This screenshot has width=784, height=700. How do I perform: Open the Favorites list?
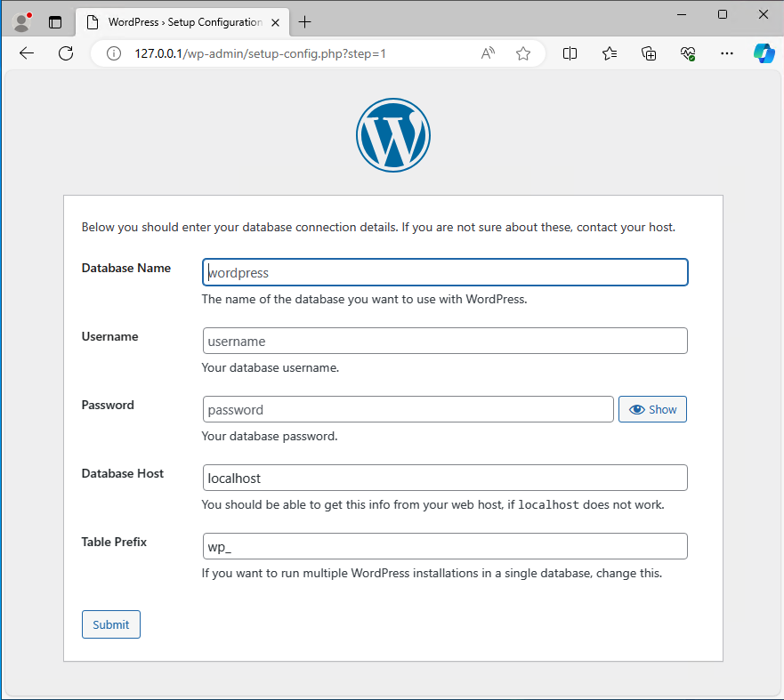[610, 53]
